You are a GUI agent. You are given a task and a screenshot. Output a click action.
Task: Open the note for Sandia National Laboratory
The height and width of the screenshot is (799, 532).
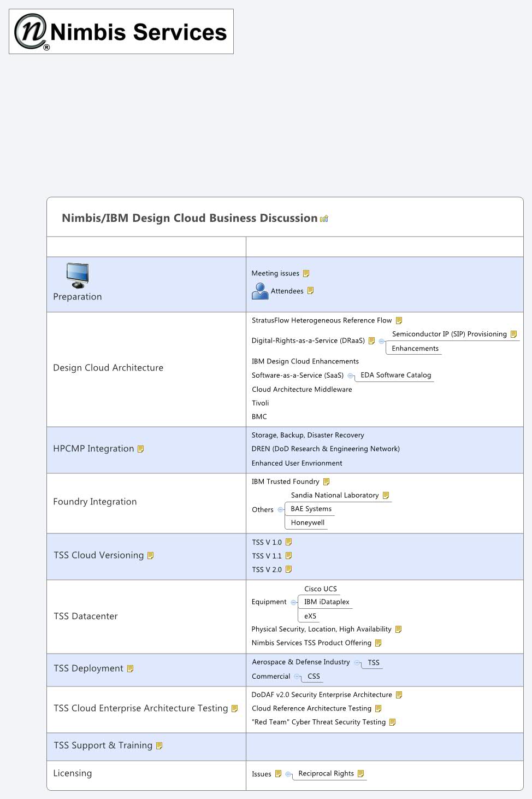pyautogui.click(x=386, y=495)
